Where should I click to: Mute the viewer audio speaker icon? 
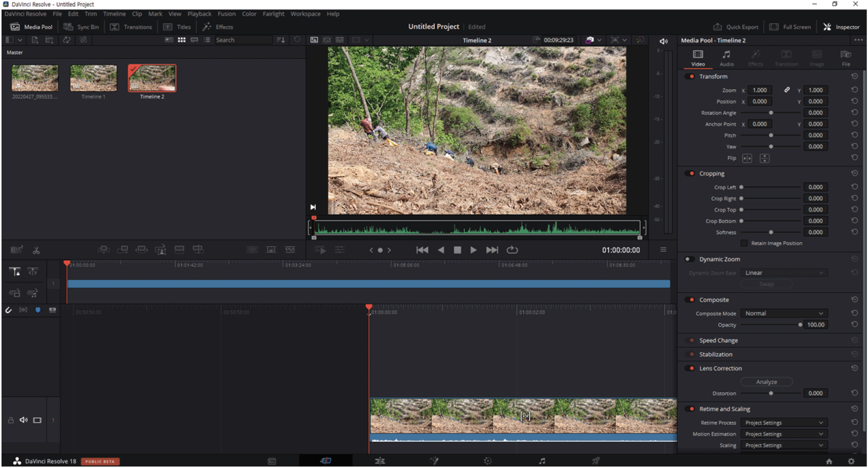(x=663, y=41)
